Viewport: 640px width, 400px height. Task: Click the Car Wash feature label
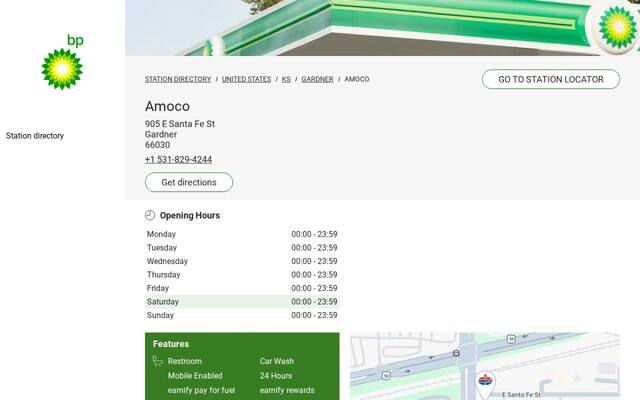tap(277, 361)
